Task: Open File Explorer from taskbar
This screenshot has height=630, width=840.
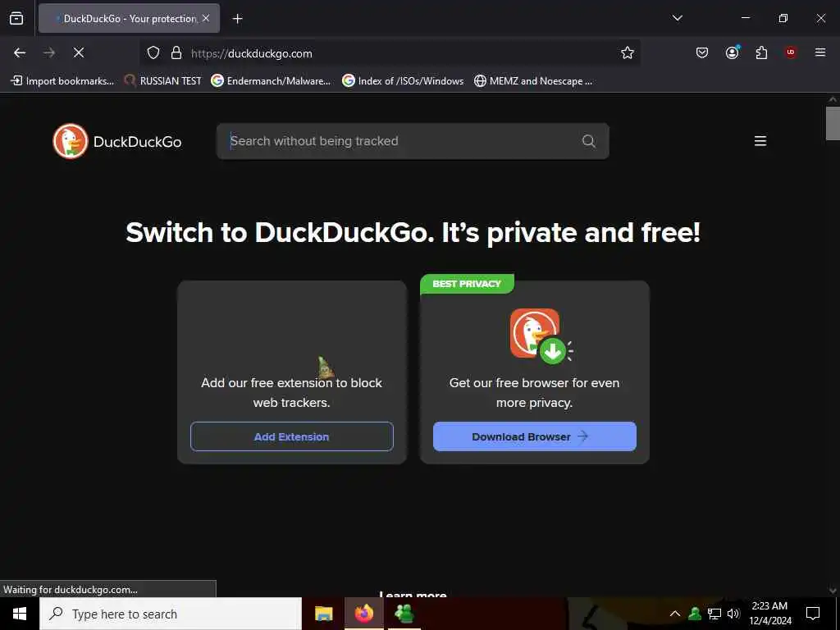Action: (x=323, y=614)
